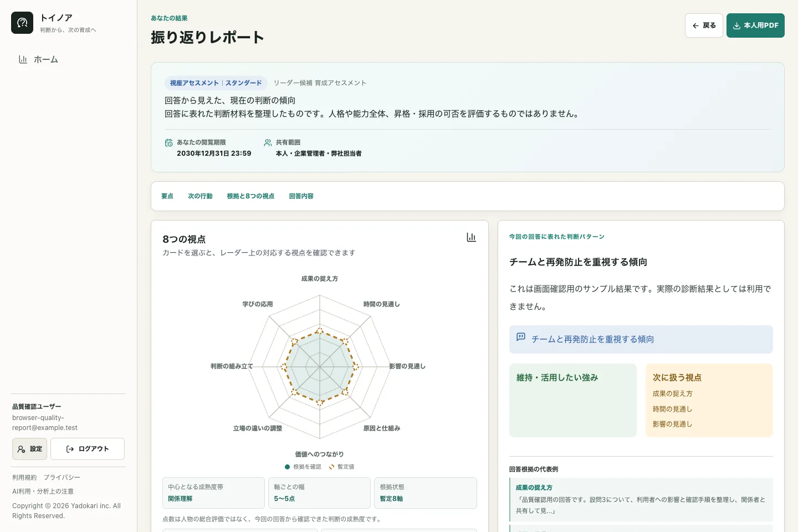Select the 立場の違いの調整 radar axis label

258,428
